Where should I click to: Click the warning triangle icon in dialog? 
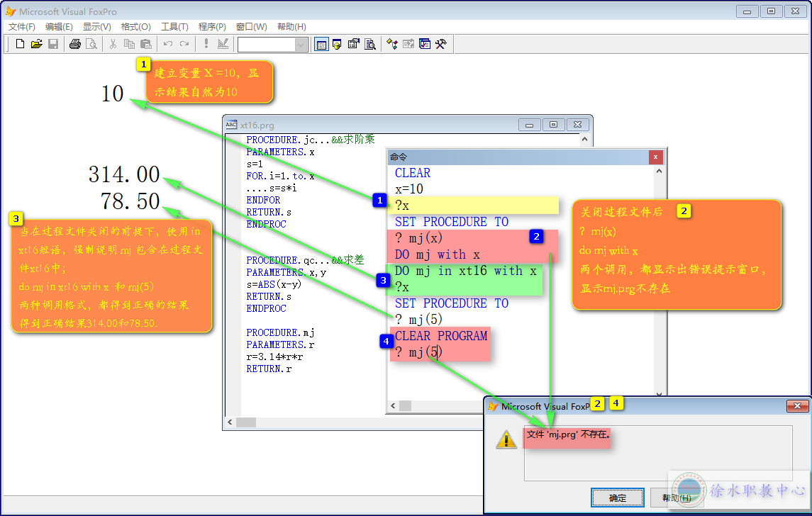point(506,440)
